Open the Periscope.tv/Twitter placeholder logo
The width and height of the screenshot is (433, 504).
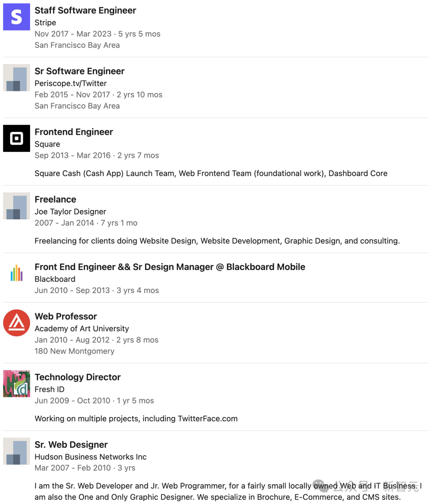[x=16, y=78]
